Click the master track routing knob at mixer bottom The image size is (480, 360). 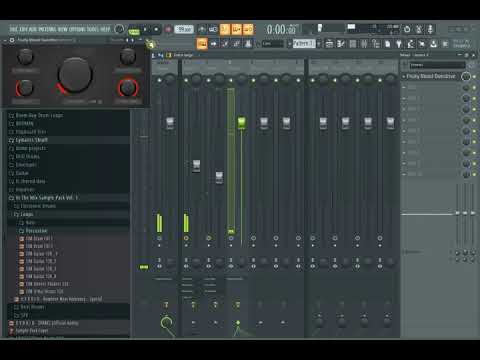pos(166,323)
